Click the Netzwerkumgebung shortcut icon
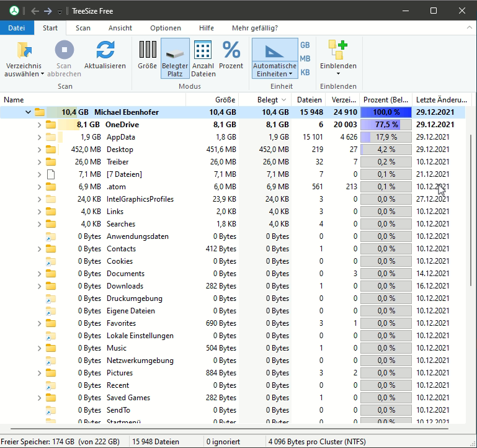477x448 pixels. [51, 361]
